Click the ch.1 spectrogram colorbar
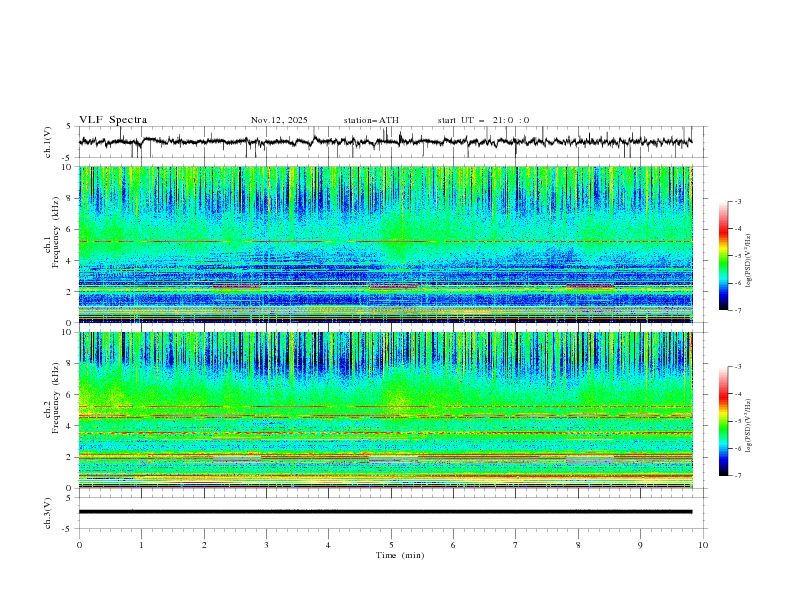Screen dimensions: 792x612 pyautogui.click(x=723, y=256)
